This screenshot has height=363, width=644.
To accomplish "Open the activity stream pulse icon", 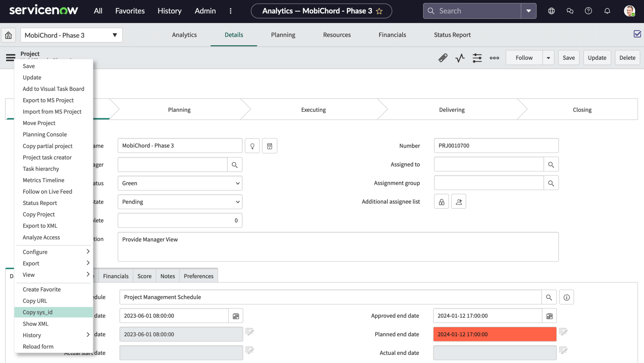I will point(460,58).
